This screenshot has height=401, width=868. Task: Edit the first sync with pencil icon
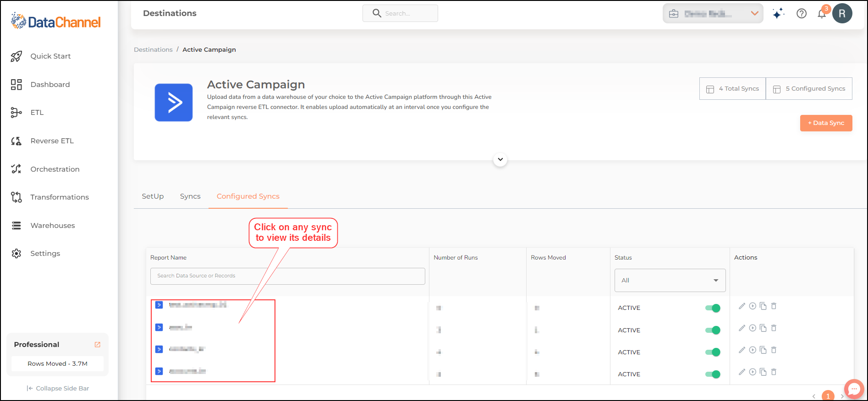(742, 306)
